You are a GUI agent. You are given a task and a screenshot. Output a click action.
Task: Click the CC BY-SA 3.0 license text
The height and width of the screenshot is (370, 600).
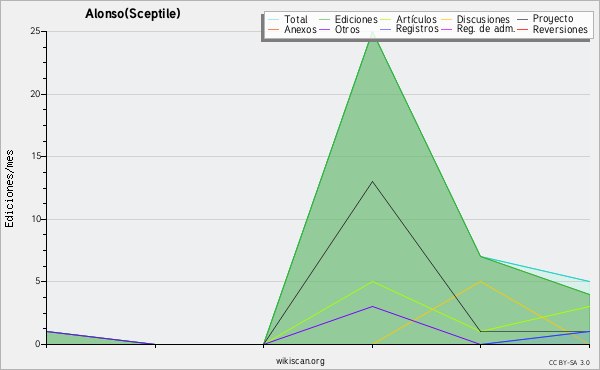pyautogui.click(x=569, y=362)
